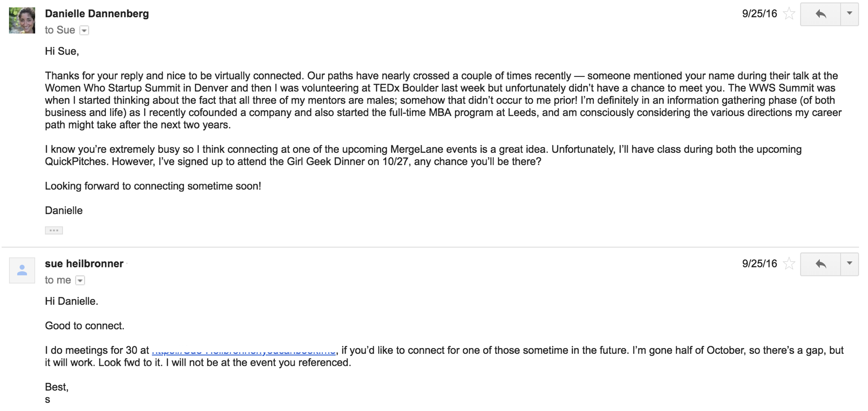Click Danielle Dannenberg's profile photo

pyautogui.click(x=22, y=20)
